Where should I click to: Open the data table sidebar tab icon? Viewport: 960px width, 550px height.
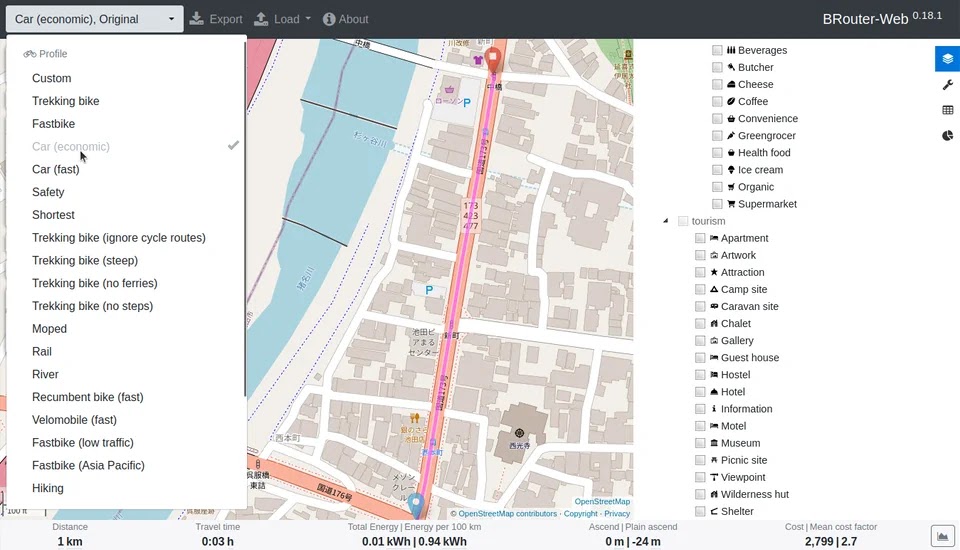point(947,110)
